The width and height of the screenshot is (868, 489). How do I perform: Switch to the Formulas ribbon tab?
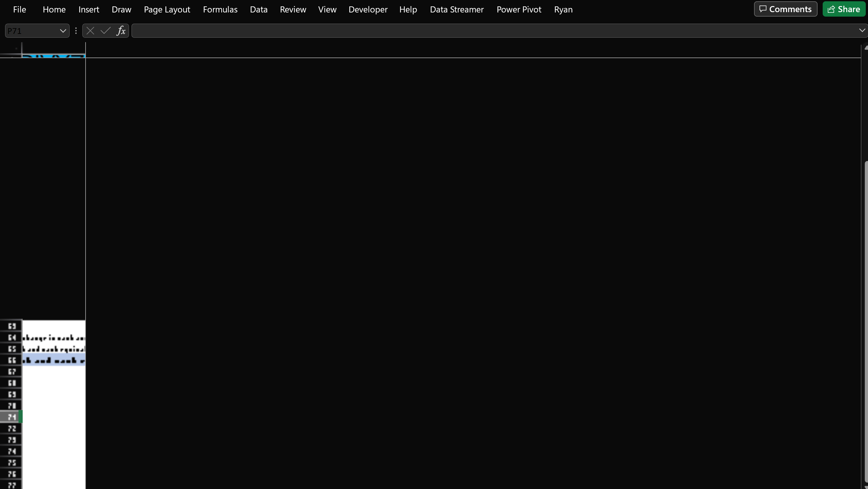220,10
